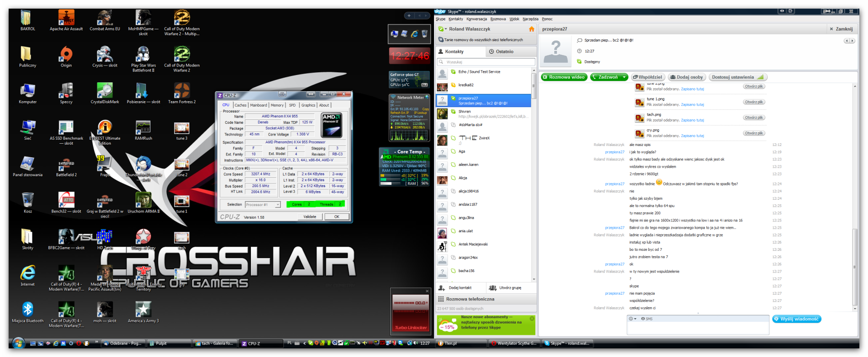This screenshot has height=357, width=868.
Task: Click the Skype home icon
Action: coord(531,29)
